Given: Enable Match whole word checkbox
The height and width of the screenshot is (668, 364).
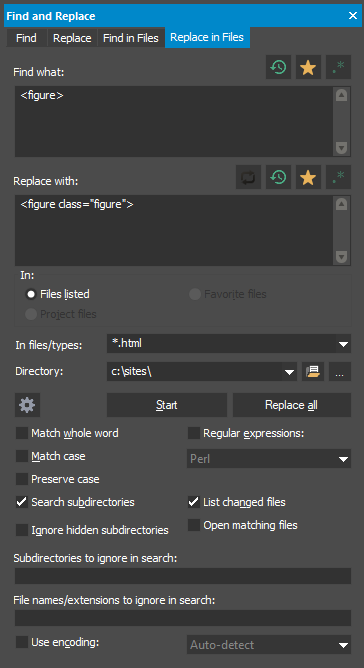Looking at the screenshot, I should point(22,433).
